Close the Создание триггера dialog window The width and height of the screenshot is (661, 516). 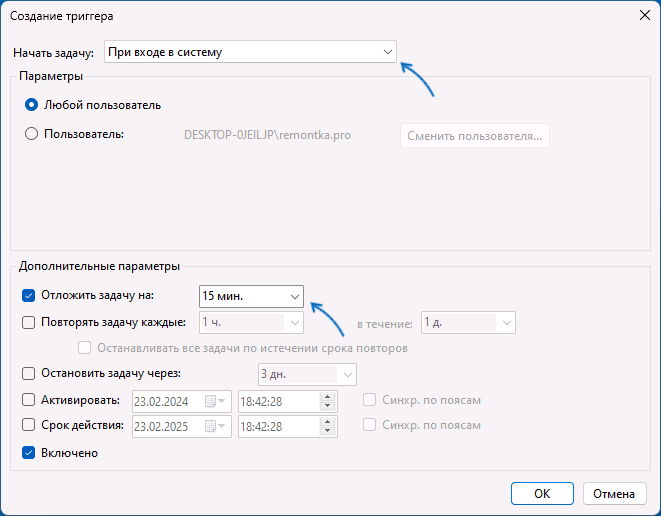640,14
